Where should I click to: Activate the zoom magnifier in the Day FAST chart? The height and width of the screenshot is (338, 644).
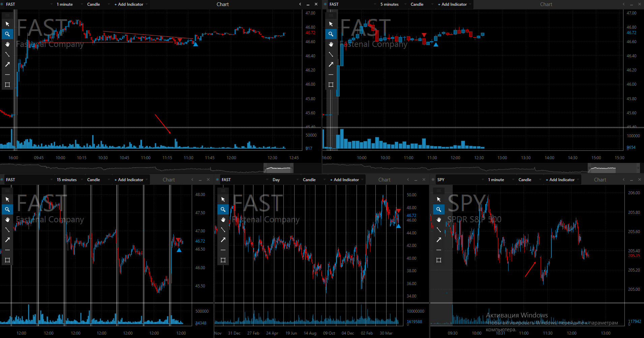(223, 209)
